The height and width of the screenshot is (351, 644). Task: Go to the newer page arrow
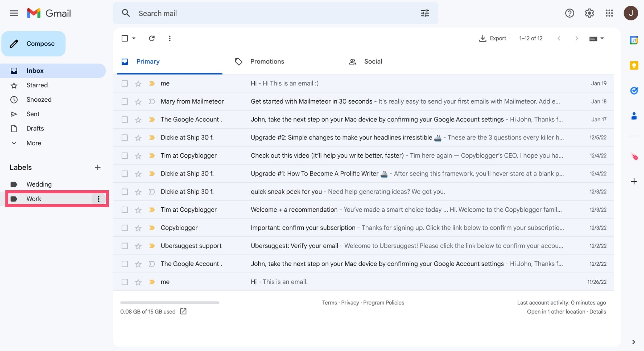tap(559, 38)
